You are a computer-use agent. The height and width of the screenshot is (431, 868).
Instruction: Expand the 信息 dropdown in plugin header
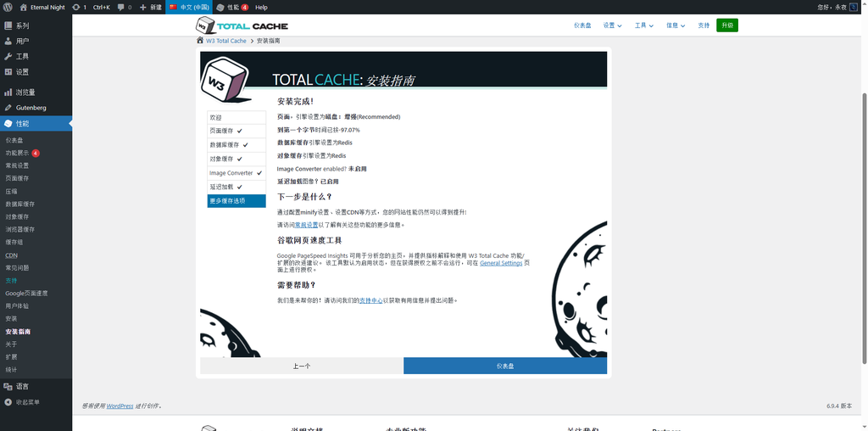(676, 25)
